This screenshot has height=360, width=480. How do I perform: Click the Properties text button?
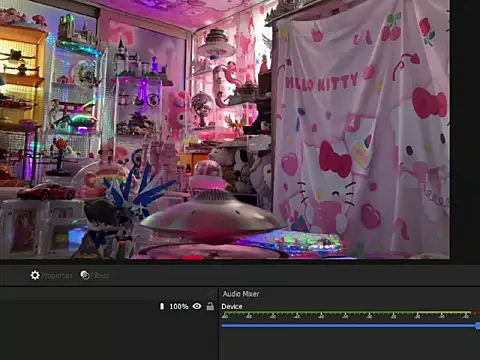56,276
